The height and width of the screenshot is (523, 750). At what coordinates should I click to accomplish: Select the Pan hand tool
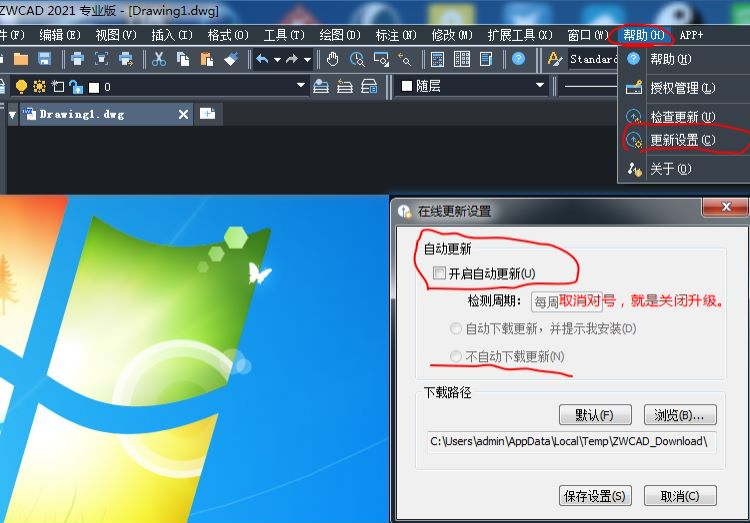click(x=332, y=59)
